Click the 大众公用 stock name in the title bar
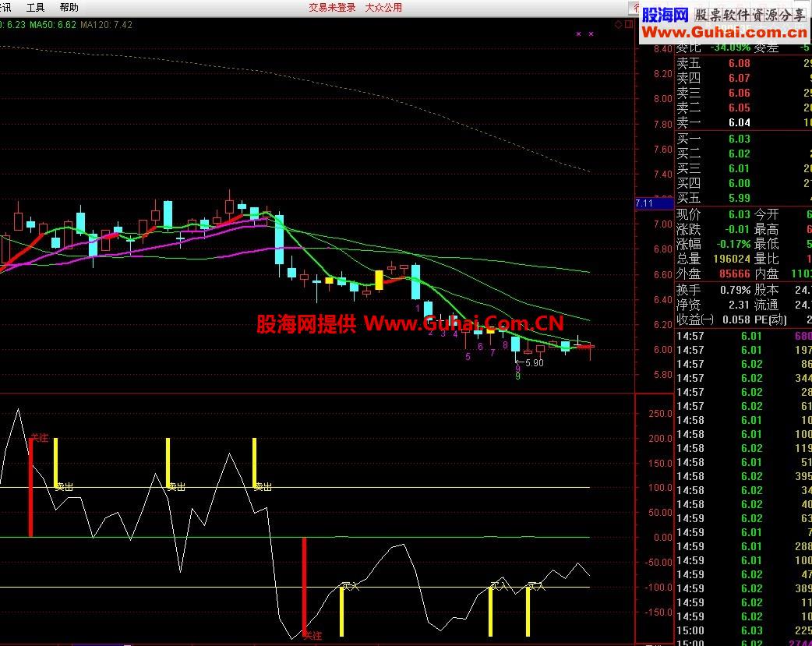This screenshot has height=646, width=812. click(x=383, y=6)
